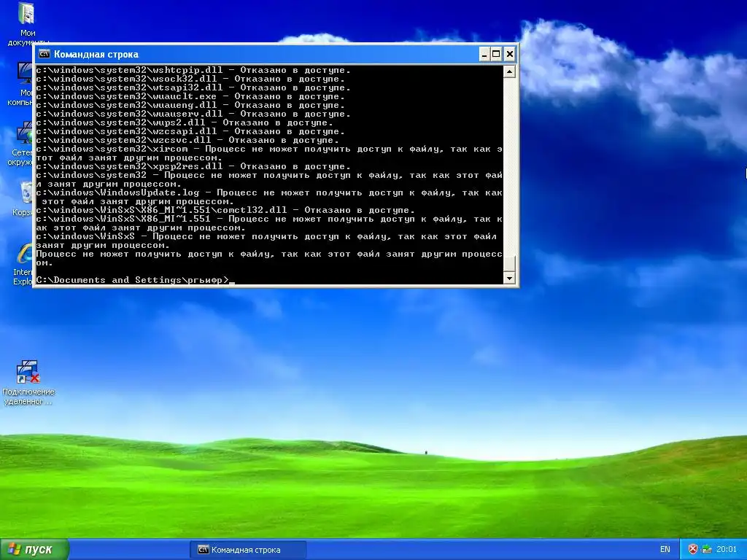Click the wtsapi32.dll output line
The height and width of the screenshot is (560, 747).
tap(193, 87)
